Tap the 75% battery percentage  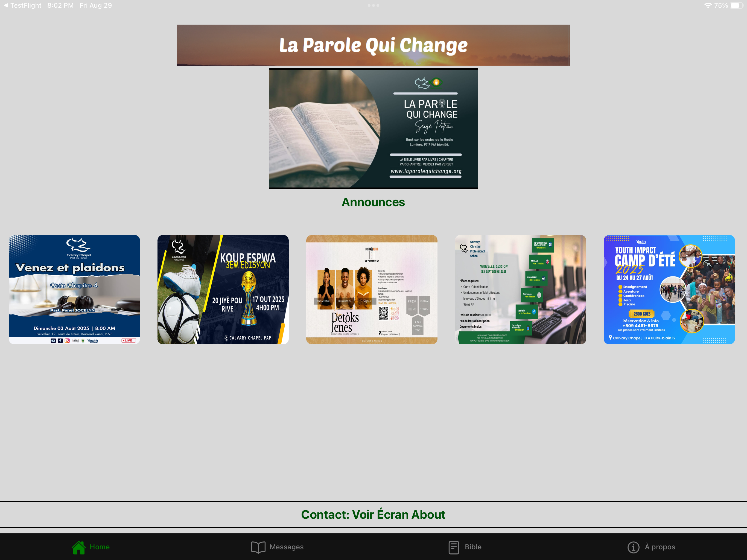pos(721,5)
